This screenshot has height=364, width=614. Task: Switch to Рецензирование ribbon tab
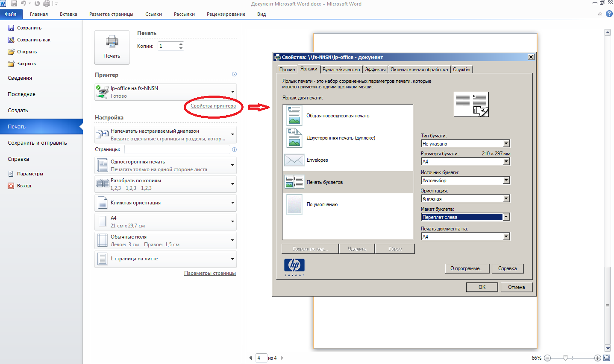click(x=226, y=14)
